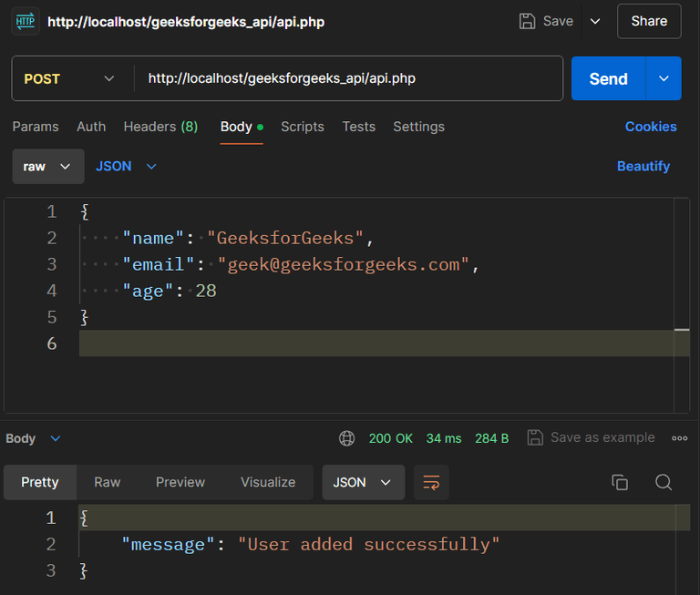The image size is (700, 595).
Task: Open the response more options ellipsis
Action: 679,438
